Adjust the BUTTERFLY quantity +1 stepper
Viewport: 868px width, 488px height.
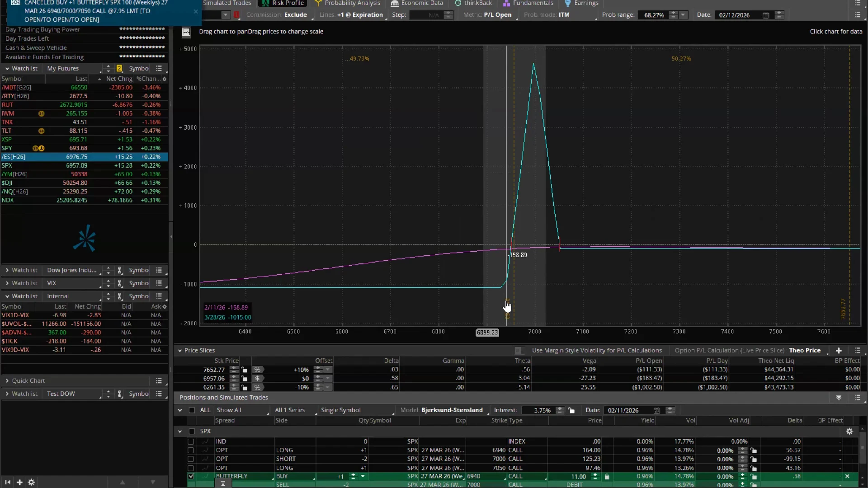(x=353, y=476)
